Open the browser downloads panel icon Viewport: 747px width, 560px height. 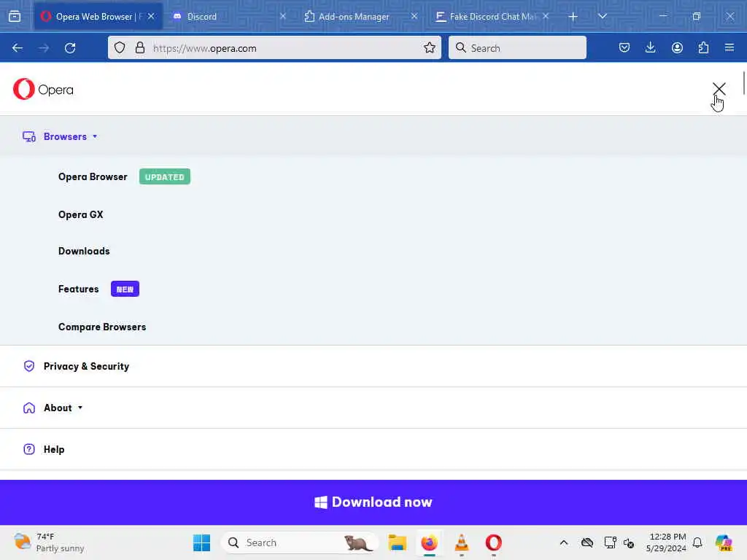click(650, 47)
